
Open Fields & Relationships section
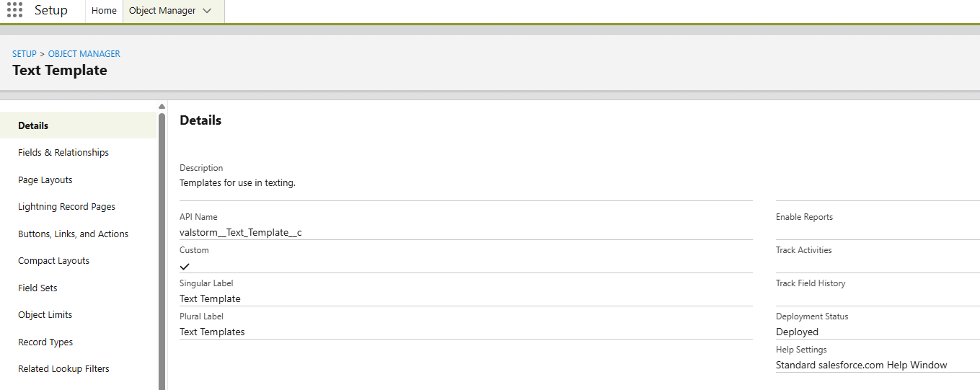point(63,153)
